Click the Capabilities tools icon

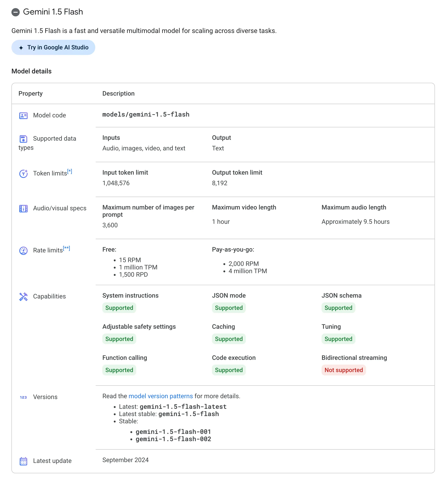tap(23, 296)
